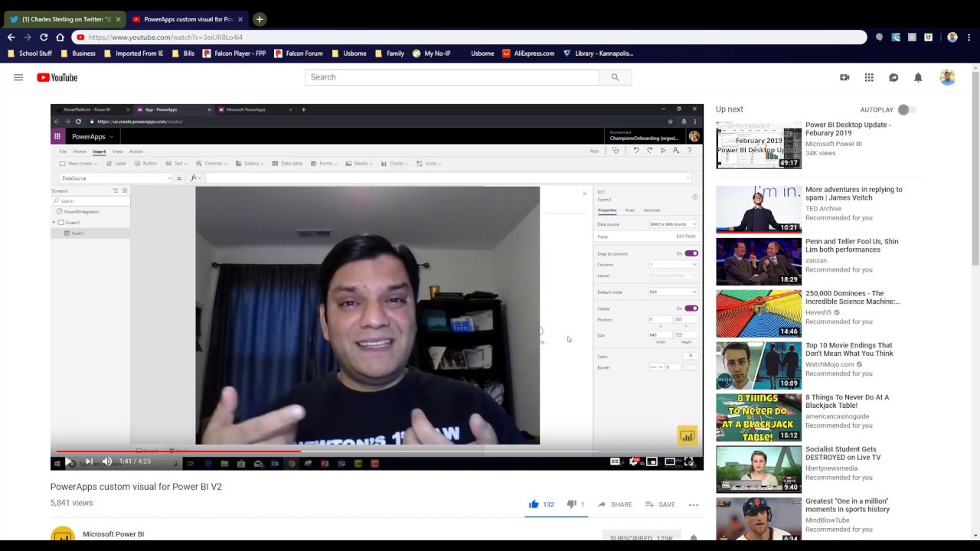Switch to theater mode
This screenshot has height=551, width=980.
[670, 461]
